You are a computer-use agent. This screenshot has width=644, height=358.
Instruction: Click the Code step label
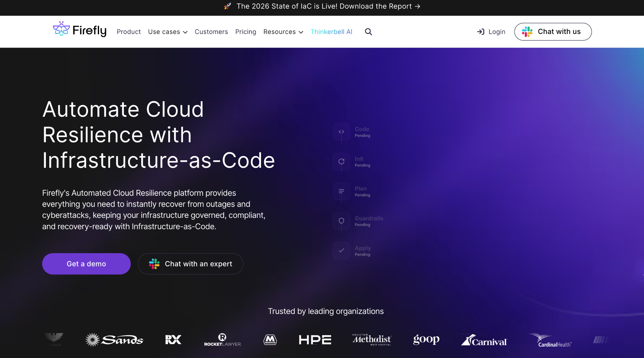click(x=362, y=129)
